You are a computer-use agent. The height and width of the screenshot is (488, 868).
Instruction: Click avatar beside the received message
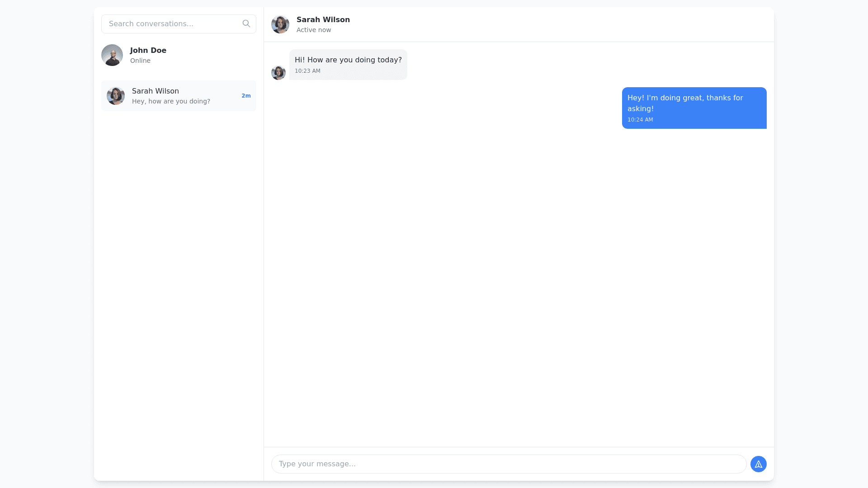pyautogui.click(x=278, y=72)
